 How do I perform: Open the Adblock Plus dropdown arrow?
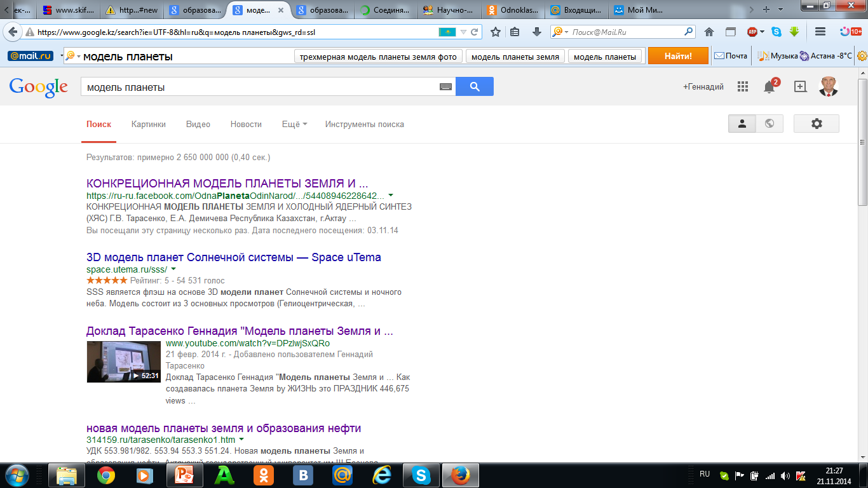pyautogui.click(x=762, y=32)
